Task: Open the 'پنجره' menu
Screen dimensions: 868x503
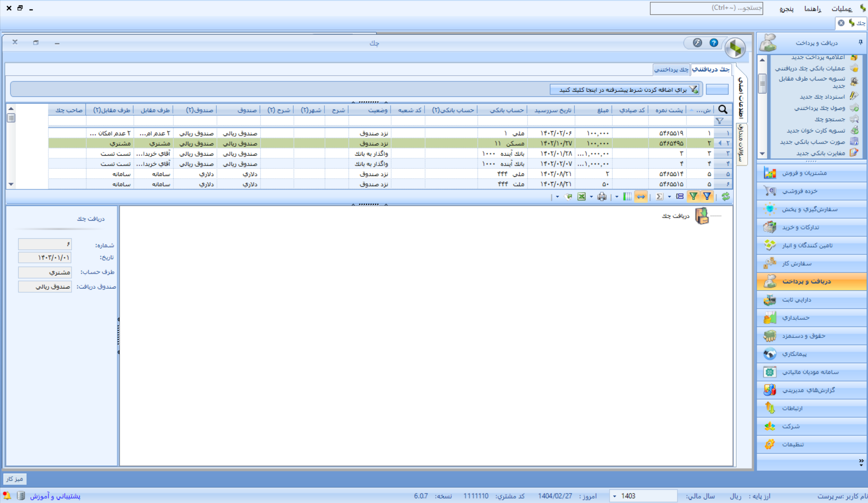Action: point(786,9)
